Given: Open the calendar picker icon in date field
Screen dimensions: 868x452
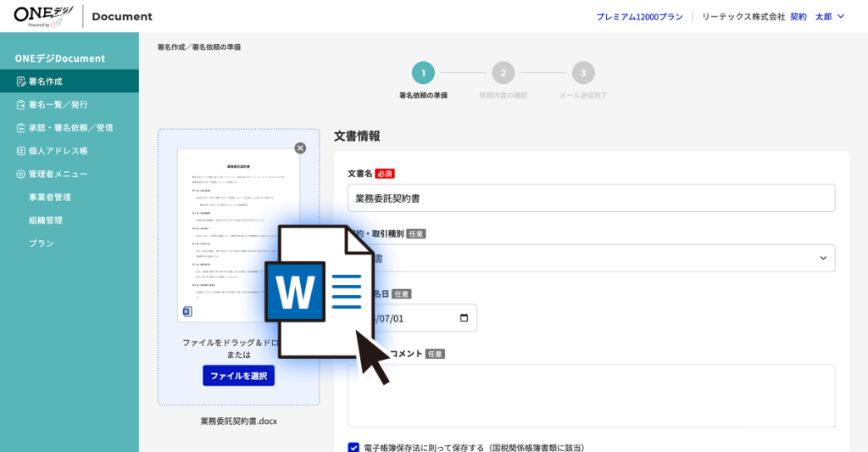Looking at the screenshot, I should [464, 318].
